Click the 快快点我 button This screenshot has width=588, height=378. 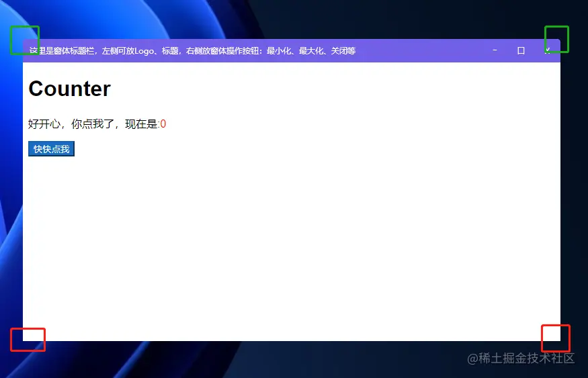(51, 149)
